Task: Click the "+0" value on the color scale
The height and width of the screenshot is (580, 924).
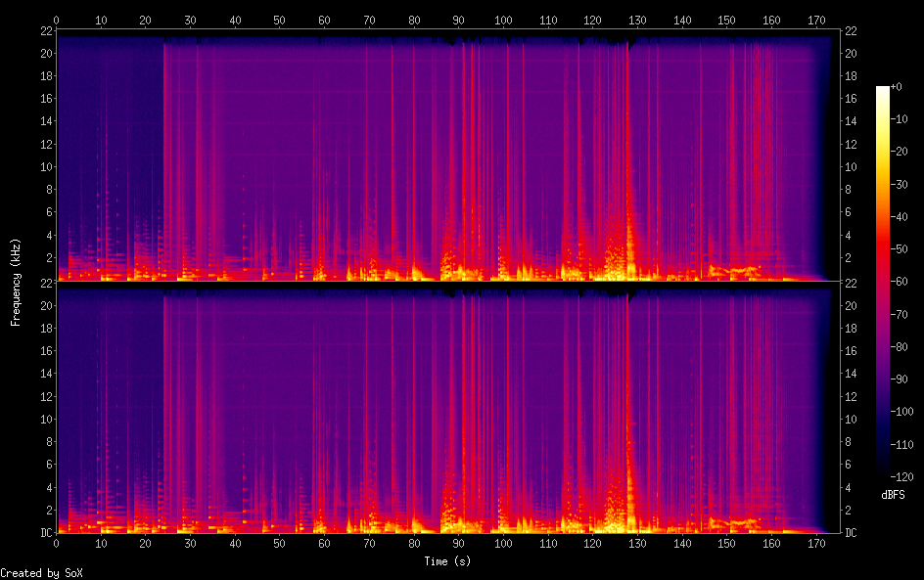Action: click(x=897, y=86)
